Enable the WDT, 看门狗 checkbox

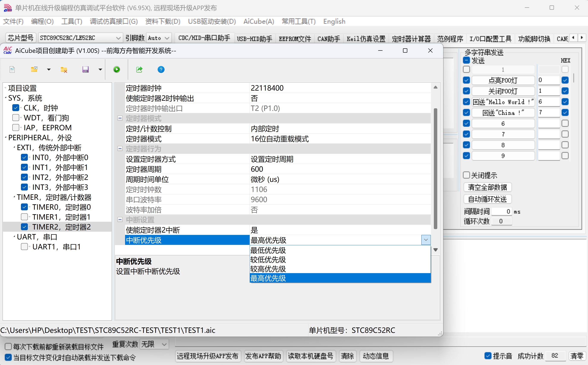coord(16,118)
